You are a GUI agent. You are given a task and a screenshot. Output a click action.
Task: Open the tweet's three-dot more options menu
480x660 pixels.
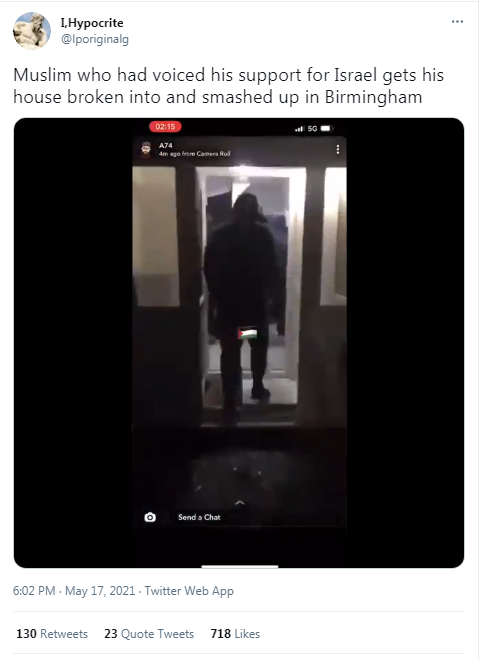457,21
